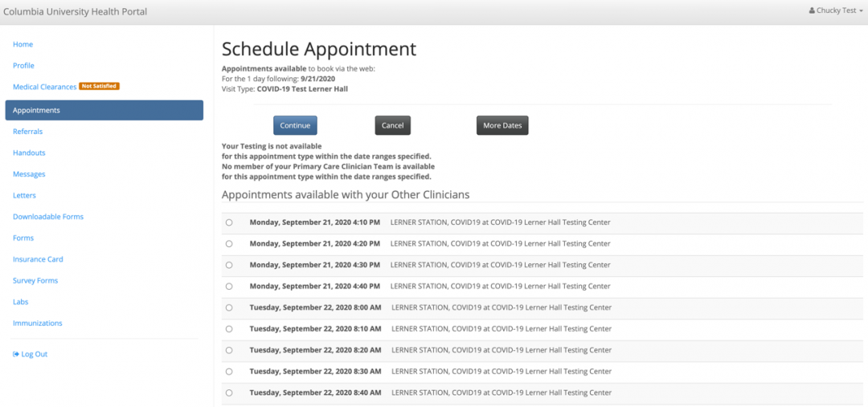Open the Immunizations page
The height and width of the screenshot is (407, 868).
coord(38,324)
